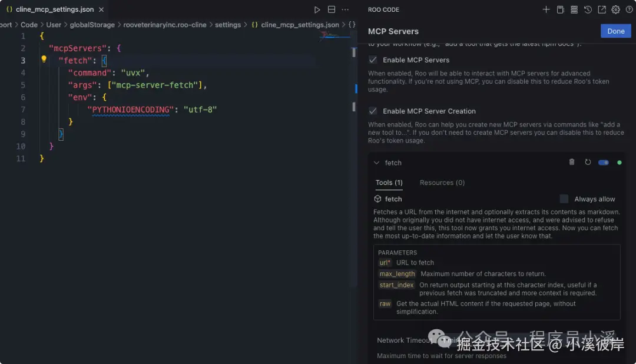Viewport: 636px width, 364px height.
Task: Click the green server status indicator
Action: tap(619, 163)
